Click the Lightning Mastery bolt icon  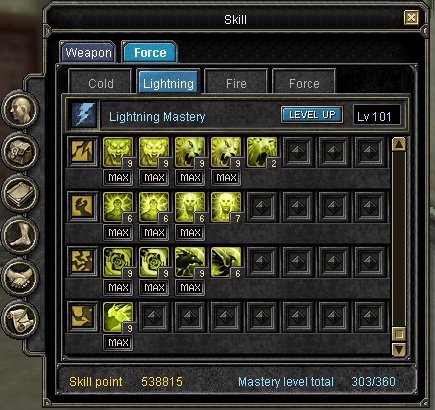coord(84,115)
